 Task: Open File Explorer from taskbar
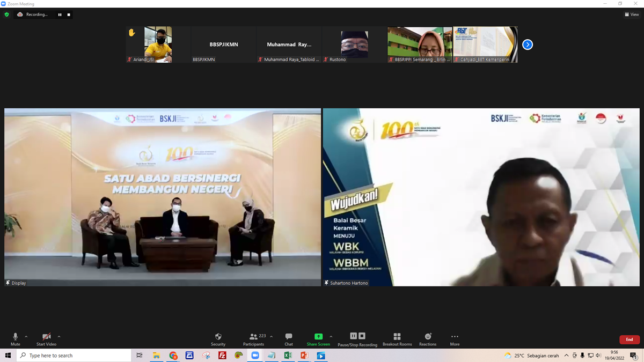click(x=156, y=356)
